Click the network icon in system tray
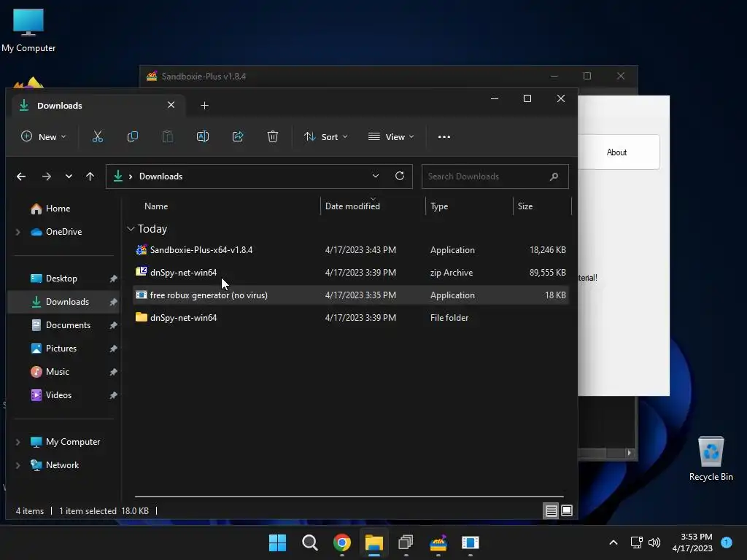The width and height of the screenshot is (747, 560). coord(636,542)
